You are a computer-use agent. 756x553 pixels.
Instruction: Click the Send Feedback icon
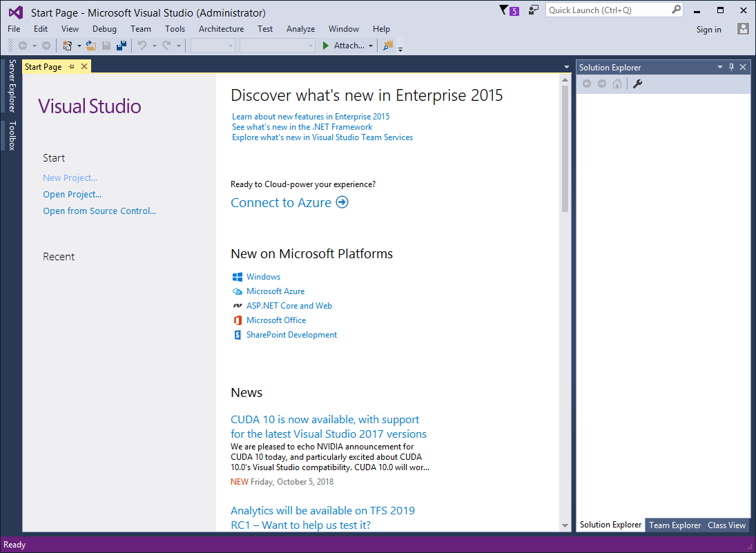533,10
